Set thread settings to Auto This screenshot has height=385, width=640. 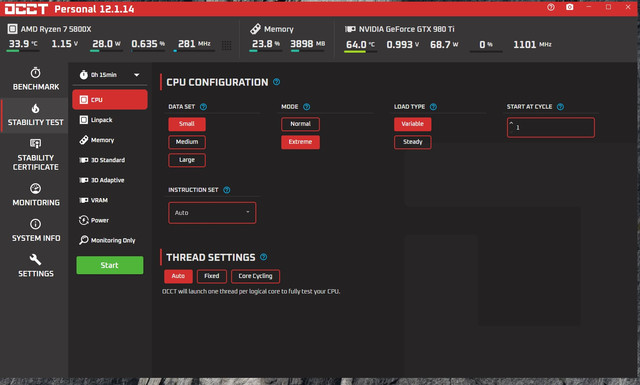[x=178, y=276]
